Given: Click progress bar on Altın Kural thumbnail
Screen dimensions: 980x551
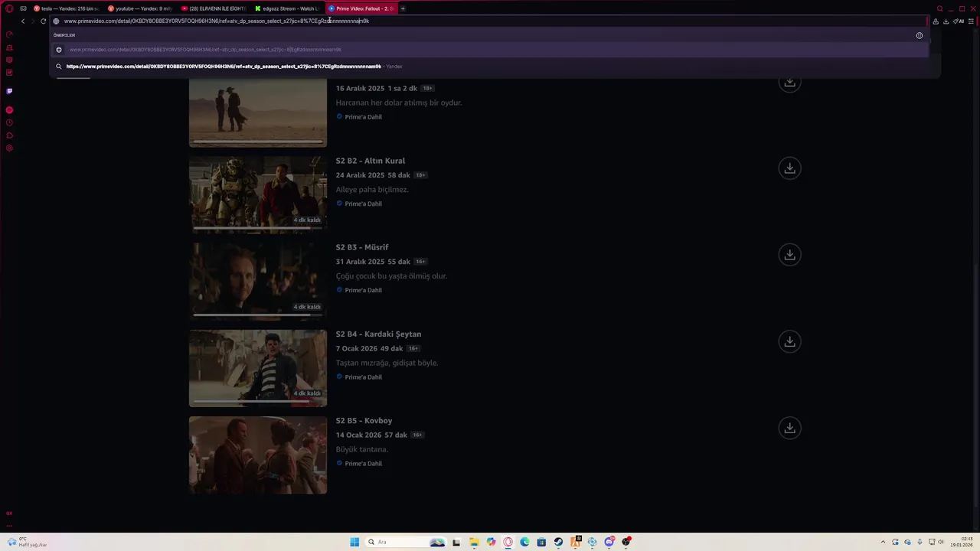Looking at the screenshot, I should click(256, 227).
